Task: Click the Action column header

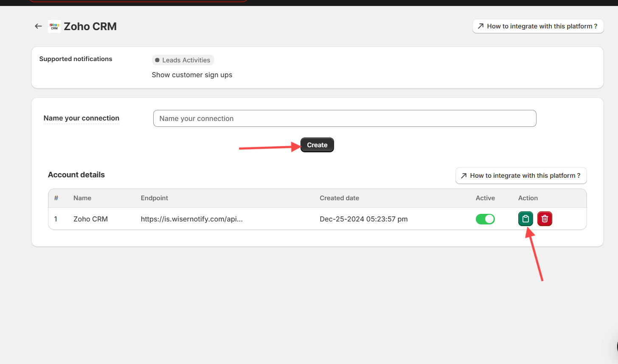Action: click(x=528, y=198)
